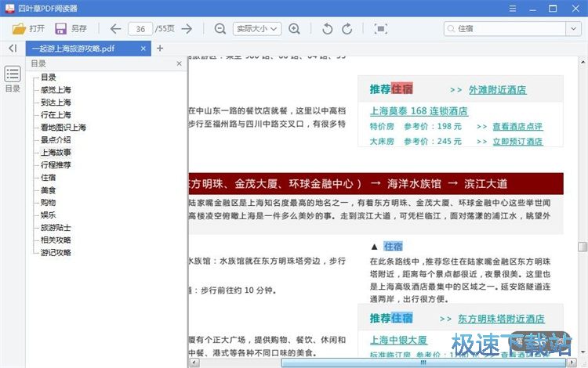Close the 目录 panel
This screenshot has height=368, width=588.
(180, 63)
